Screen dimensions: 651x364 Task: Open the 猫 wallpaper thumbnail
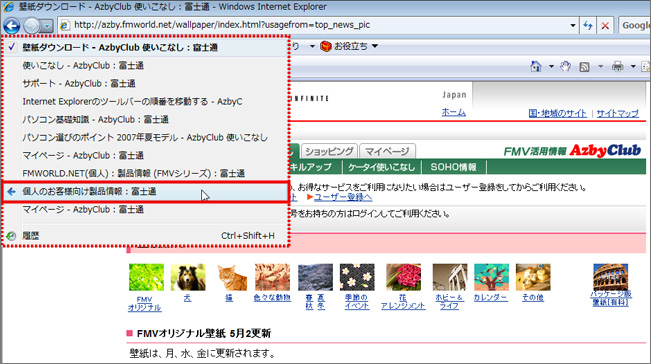point(232,277)
